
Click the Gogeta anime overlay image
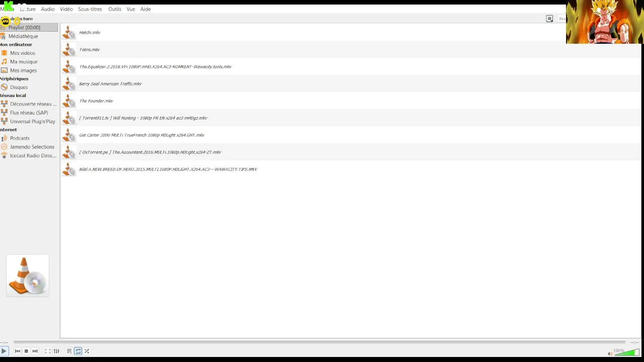tap(605, 22)
